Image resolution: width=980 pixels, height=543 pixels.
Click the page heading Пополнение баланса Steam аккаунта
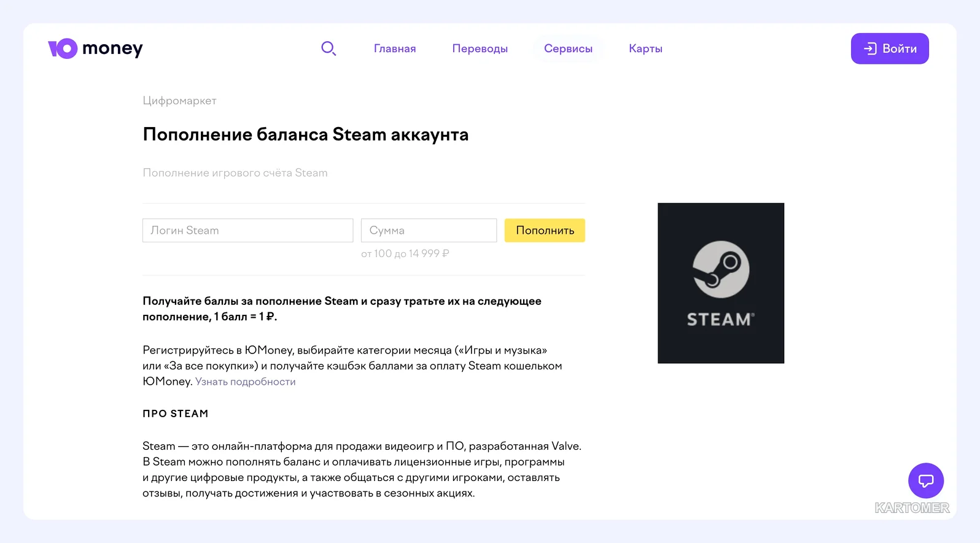pyautogui.click(x=305, y=134)
